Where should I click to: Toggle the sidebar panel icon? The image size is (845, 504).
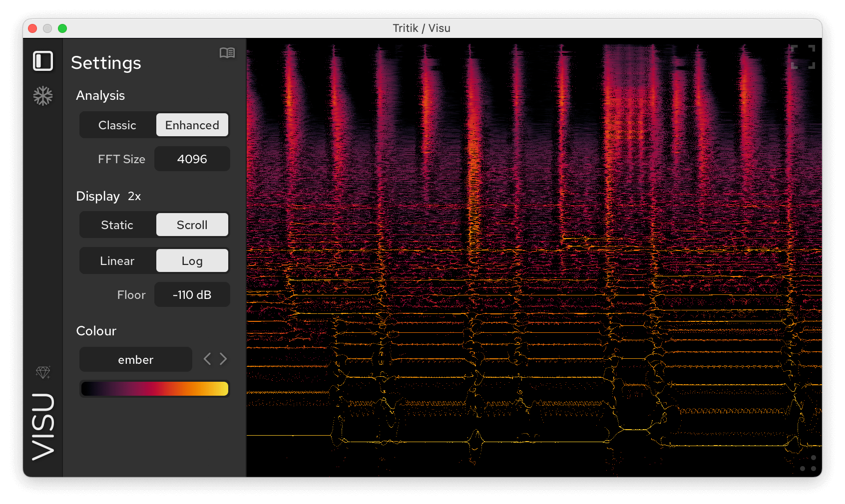tap(43, 61)
